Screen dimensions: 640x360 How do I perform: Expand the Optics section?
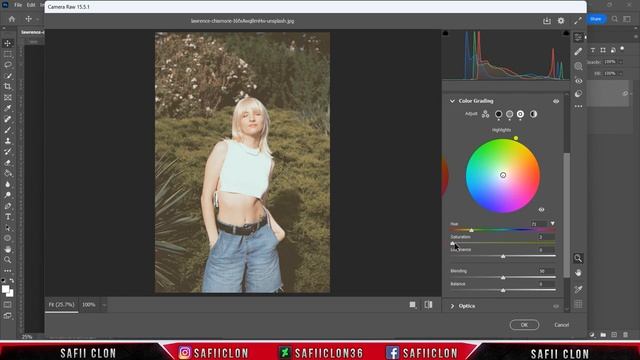pos(452,306)
